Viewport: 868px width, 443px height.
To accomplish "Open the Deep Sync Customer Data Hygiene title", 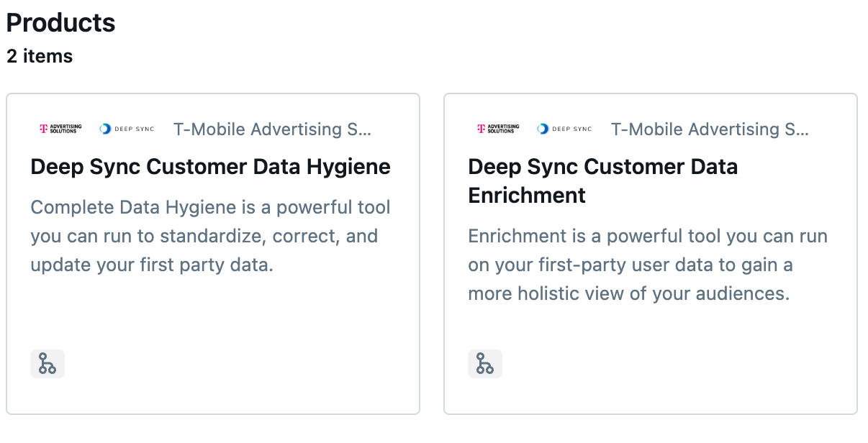I will pyautogui.click(x=210, y=167).
